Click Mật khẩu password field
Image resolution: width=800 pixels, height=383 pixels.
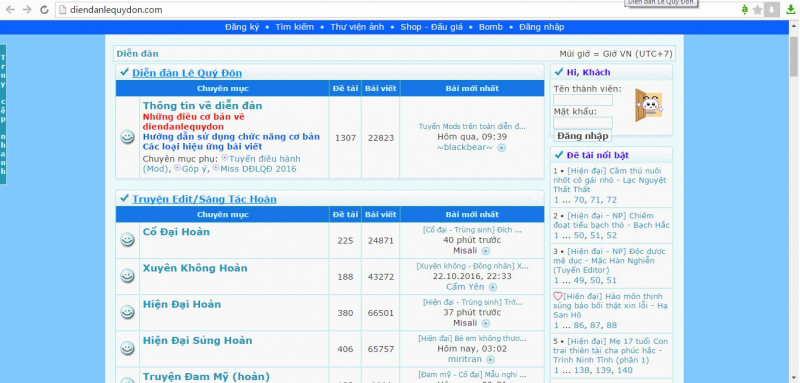[x=583, y=122]
